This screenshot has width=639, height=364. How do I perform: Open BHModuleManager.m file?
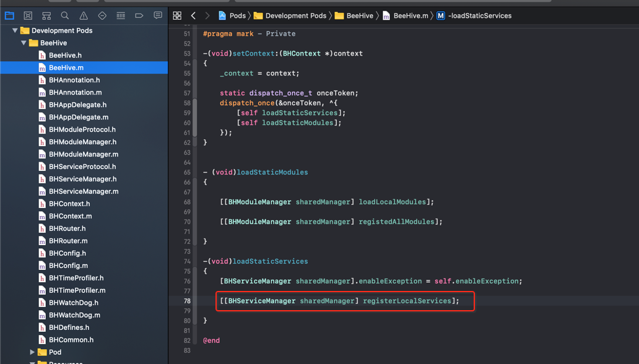[x=84, y=155]
